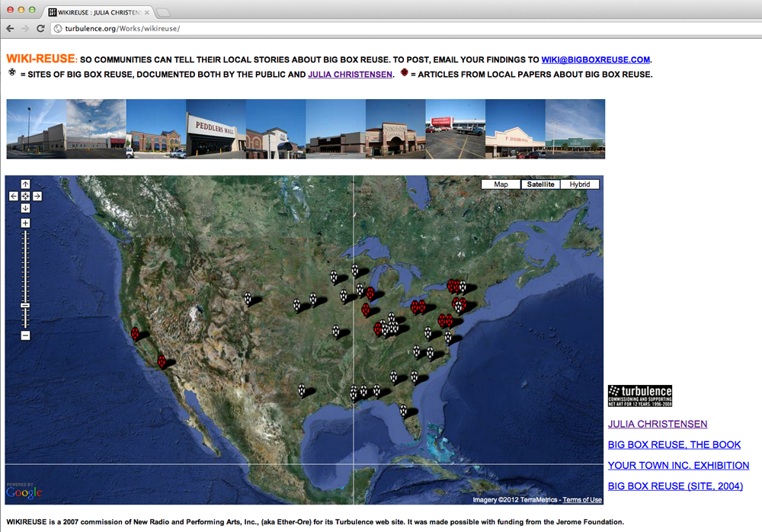Click the Peddlers Mall photo thumbnail
This screenshot has width=762, height=532.
(216, 129)
